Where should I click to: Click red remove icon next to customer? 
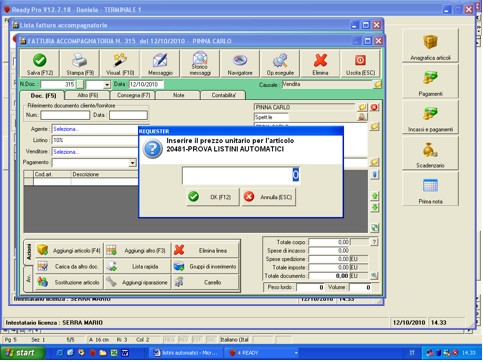tap(374, 107)
